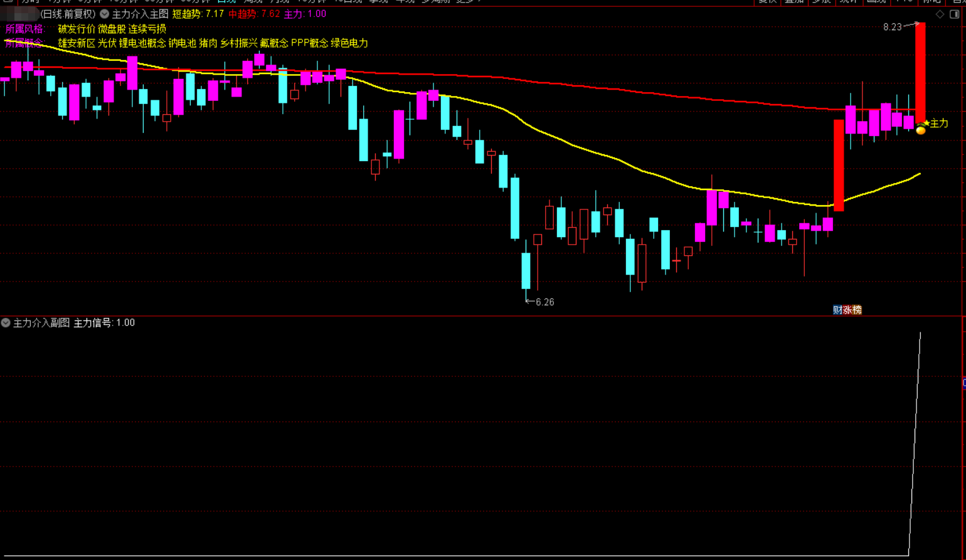Select the 主力介入副图 indicator title

coord(41,323)
